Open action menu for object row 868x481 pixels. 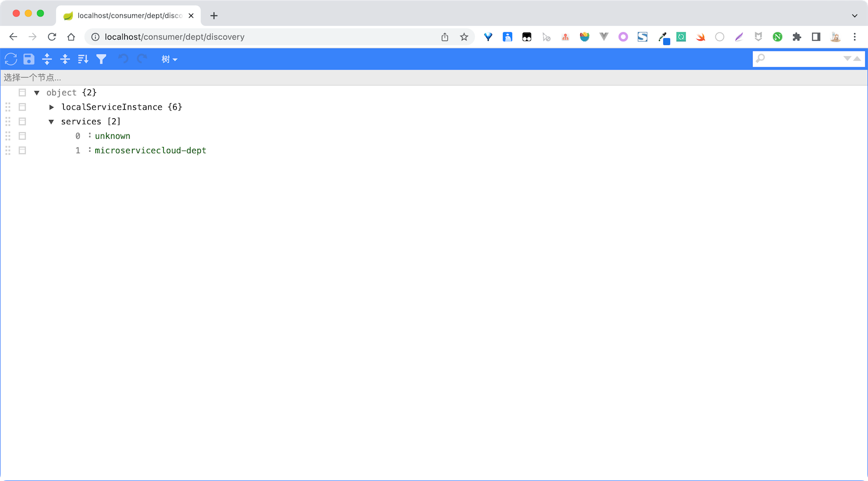tap(22, 93)
